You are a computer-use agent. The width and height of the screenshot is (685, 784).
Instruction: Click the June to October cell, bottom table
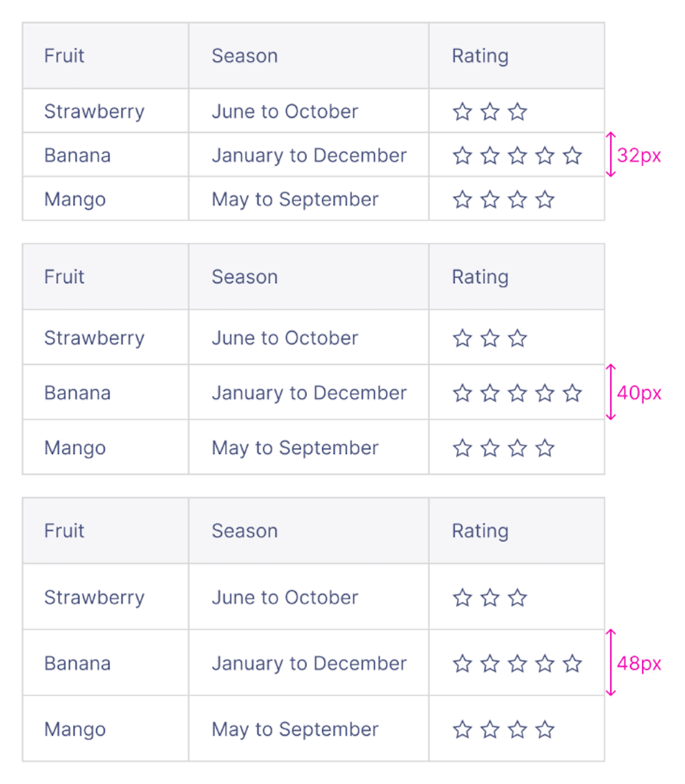click(284, 597)
